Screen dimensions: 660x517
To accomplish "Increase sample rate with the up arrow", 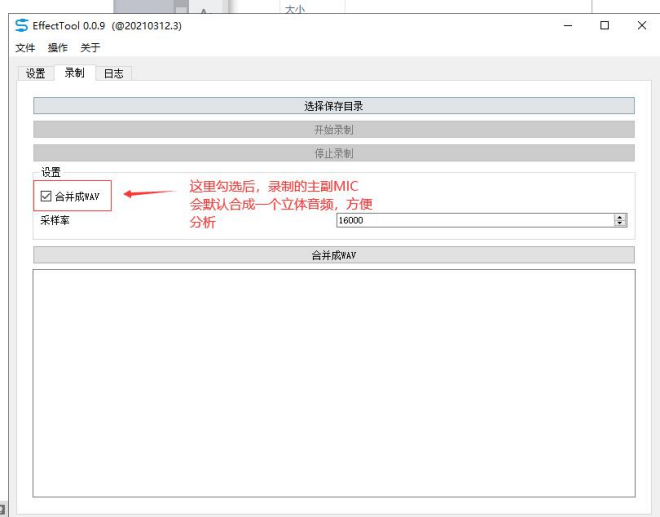I will pyautogui.click(x=620, y=217).
